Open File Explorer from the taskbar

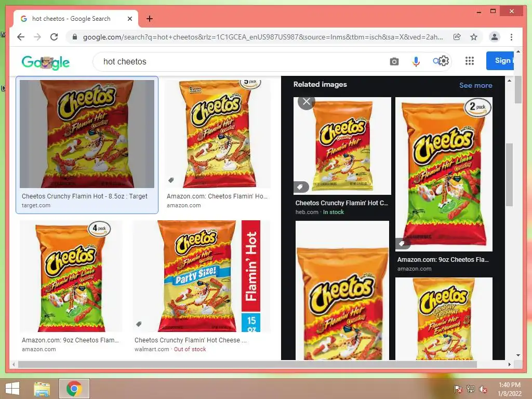tap(42, 389)
